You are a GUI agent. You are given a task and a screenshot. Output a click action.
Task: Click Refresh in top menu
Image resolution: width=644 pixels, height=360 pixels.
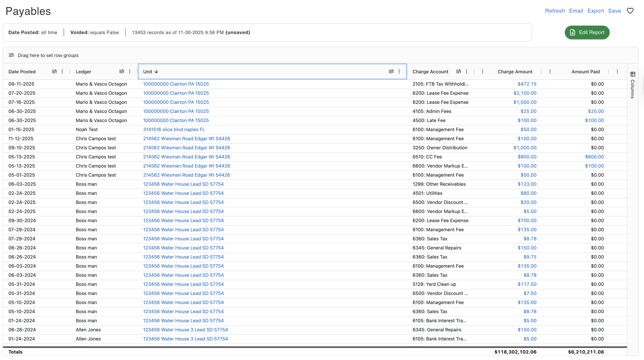coord(555,11)
